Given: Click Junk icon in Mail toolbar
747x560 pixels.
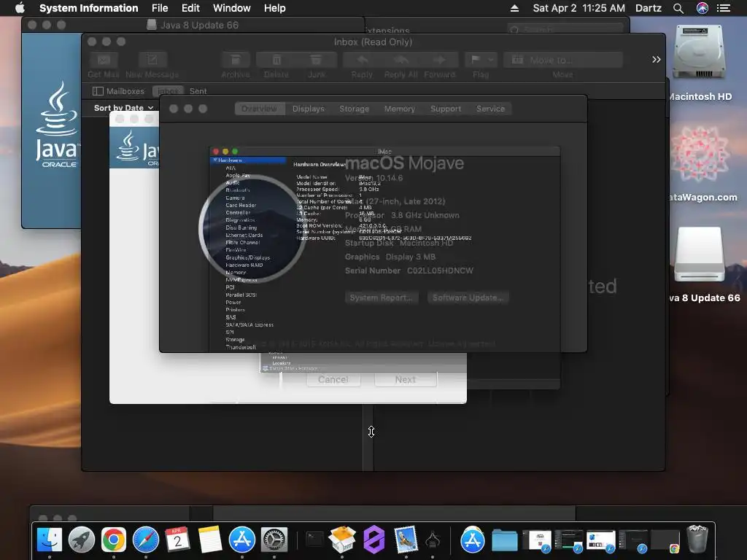Looking at the screenshot, I should pyautogui.click(x=317, y=60).
